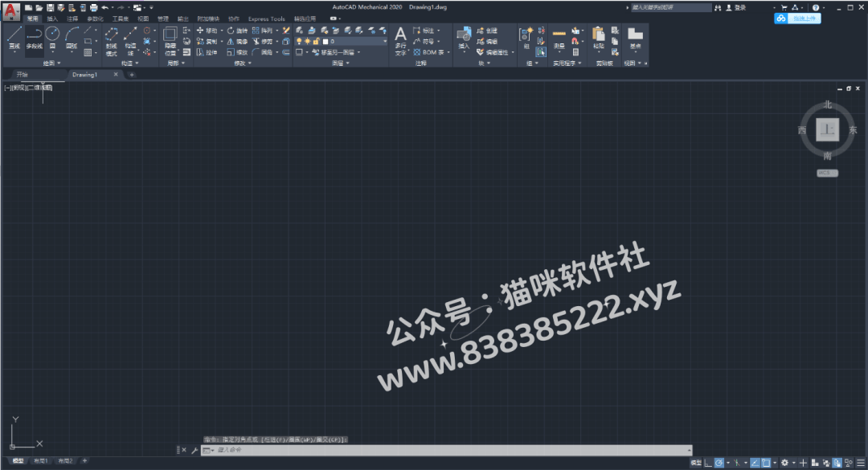The width and height of the screenshot is (868, 470).
Task: Click the Help question mark icon
Action: click(816, 8)
